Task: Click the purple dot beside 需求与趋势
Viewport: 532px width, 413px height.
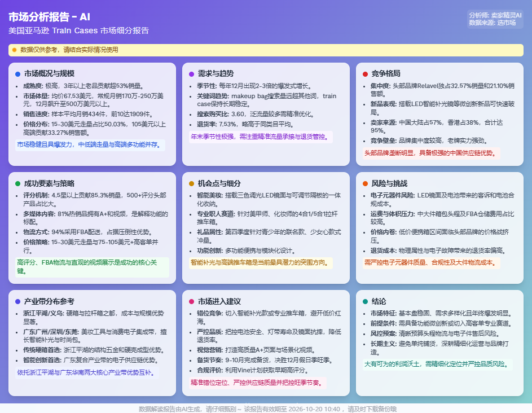Action: pyautogui.click(x=191, y=74)
